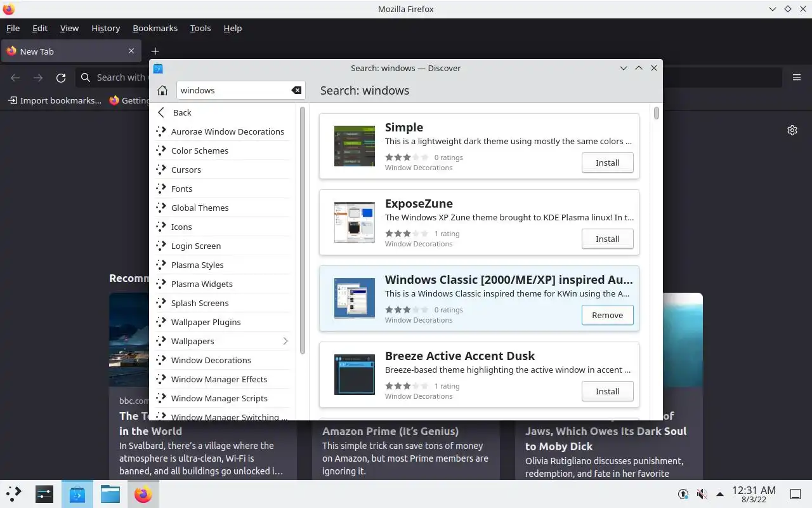Open the Firefox Help menu
812x508 pixels.
233,28
